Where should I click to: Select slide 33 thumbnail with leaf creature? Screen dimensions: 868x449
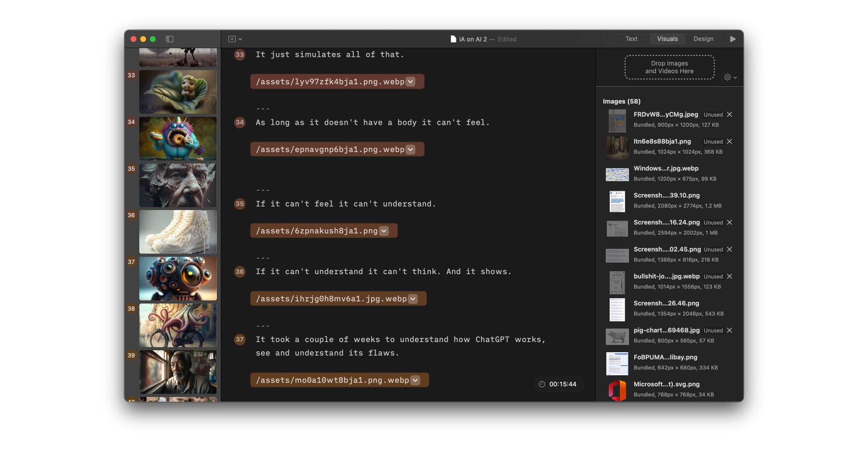coord(178,92)
